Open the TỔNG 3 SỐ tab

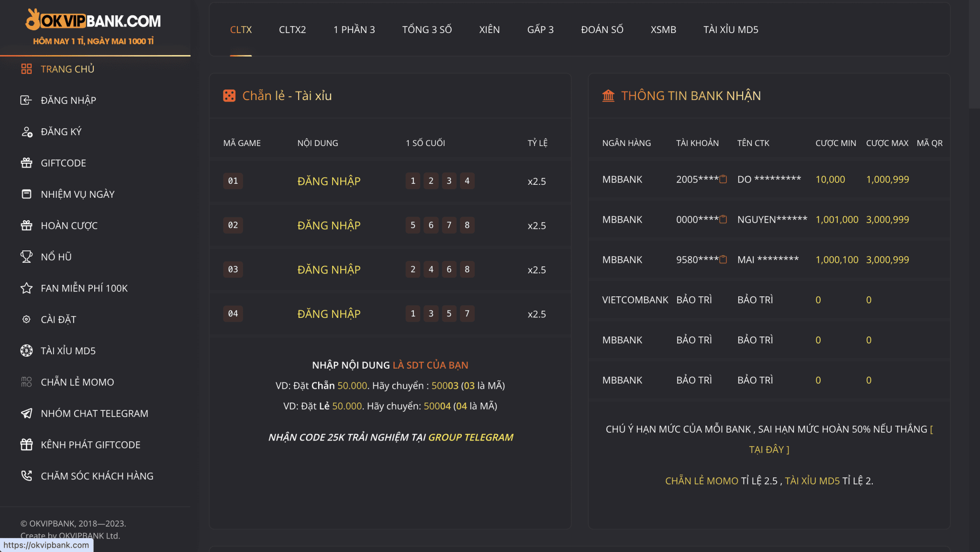427,30
